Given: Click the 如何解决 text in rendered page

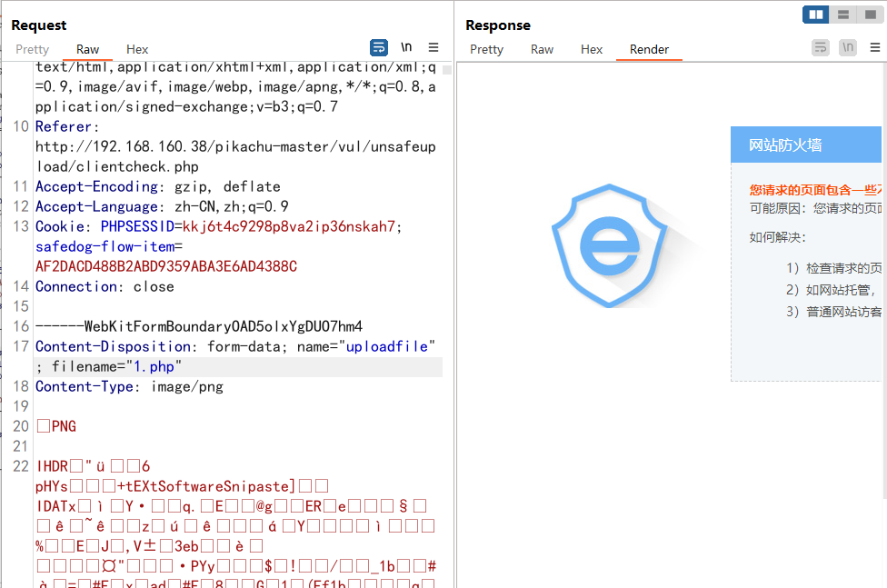Looking at the screenshot, I should click(x=777, y=237).
